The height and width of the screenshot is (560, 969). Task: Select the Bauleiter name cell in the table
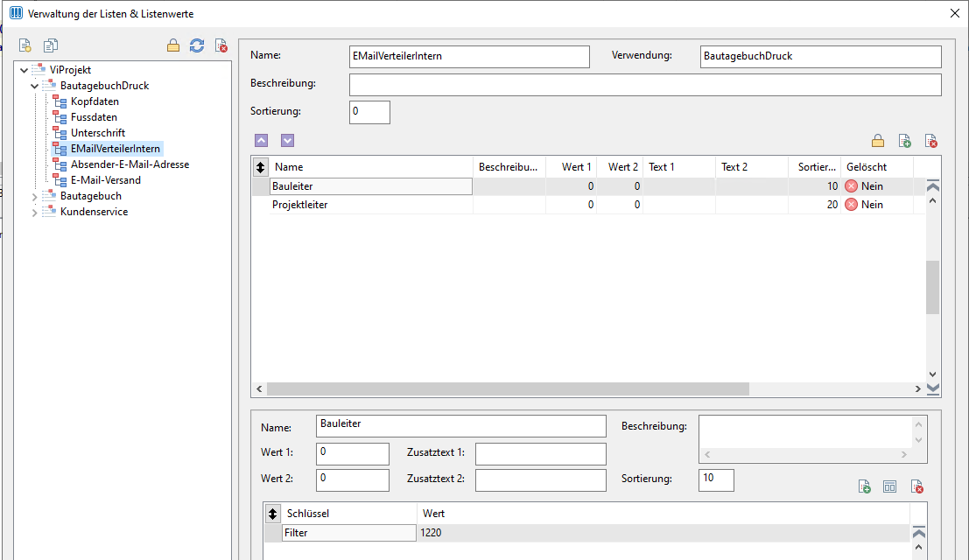click(x=371, y=185)
